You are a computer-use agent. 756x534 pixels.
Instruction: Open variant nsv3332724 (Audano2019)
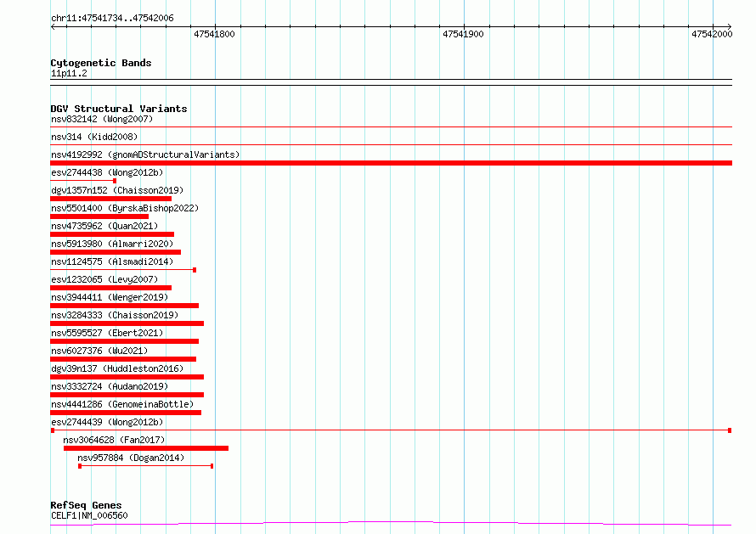110,386
